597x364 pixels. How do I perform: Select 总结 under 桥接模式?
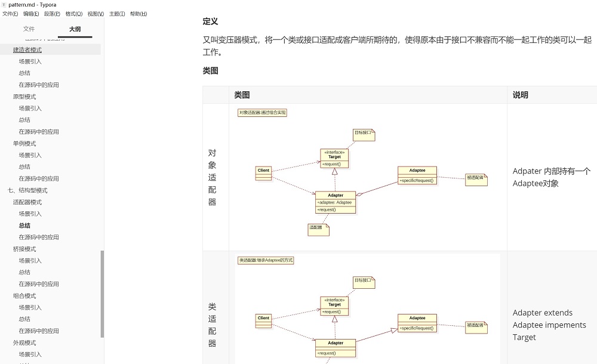24,272
